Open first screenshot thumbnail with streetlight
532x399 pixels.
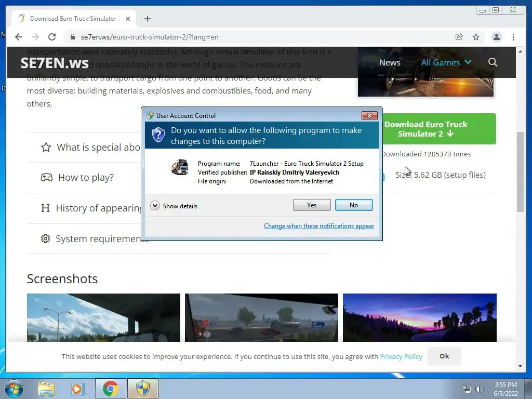click(103, 317)
